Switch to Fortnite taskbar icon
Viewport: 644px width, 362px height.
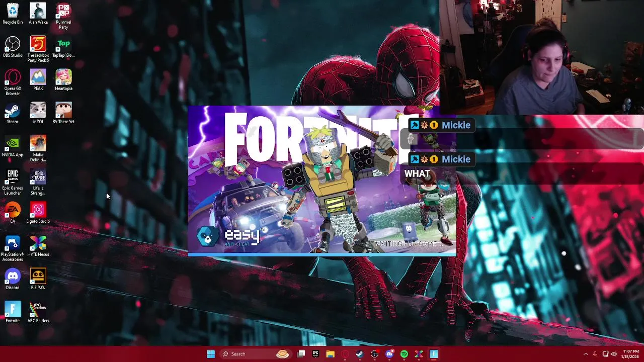coord(433,354)
